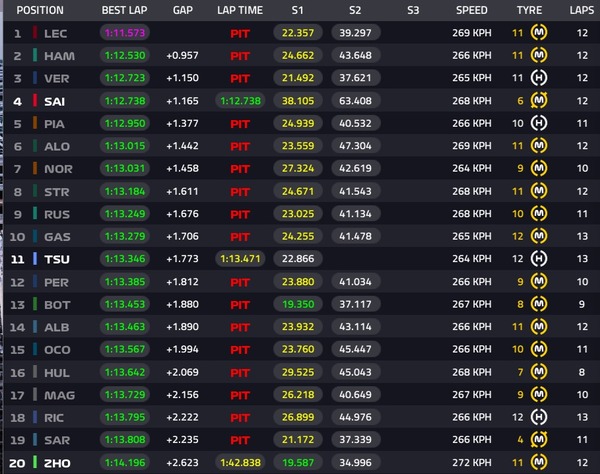
Task: Click the Ferrari red bar beside SAI
Action: [x=35, y=100]
